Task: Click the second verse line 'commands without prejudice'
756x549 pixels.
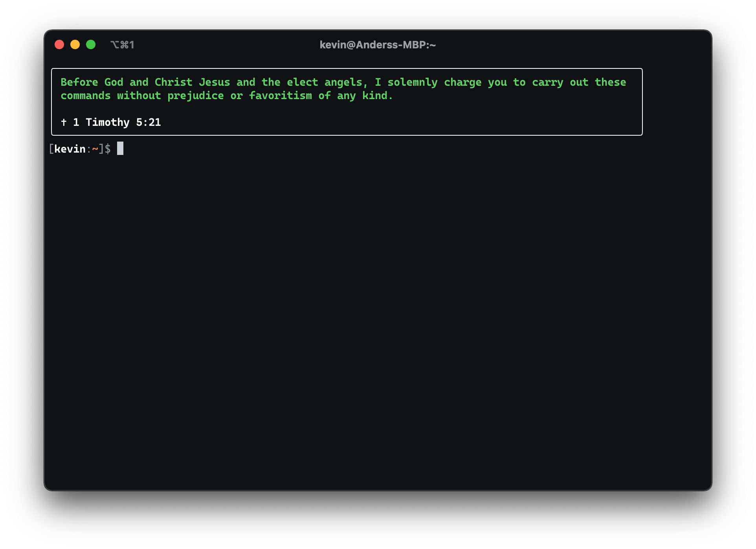Action: tap(227, 96)
